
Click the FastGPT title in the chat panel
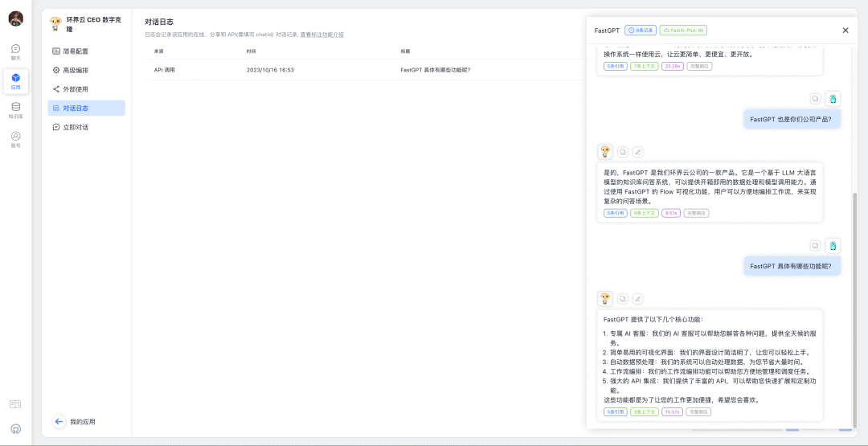[x=607, y=31]
